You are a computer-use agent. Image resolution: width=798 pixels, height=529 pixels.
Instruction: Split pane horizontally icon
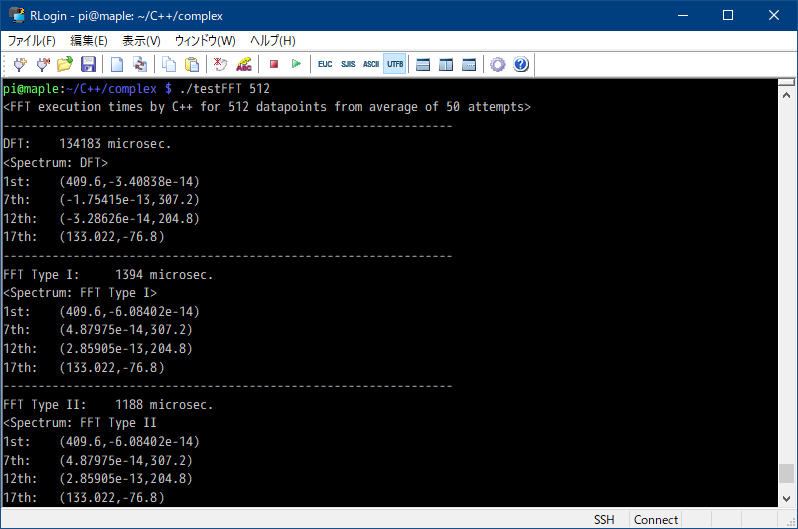[423, 64]
